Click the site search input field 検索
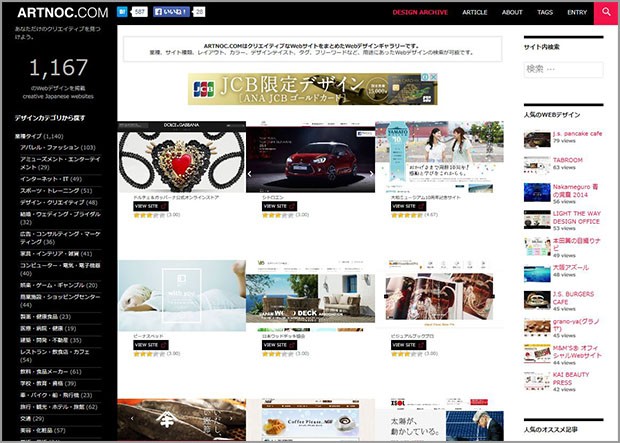 563,70
